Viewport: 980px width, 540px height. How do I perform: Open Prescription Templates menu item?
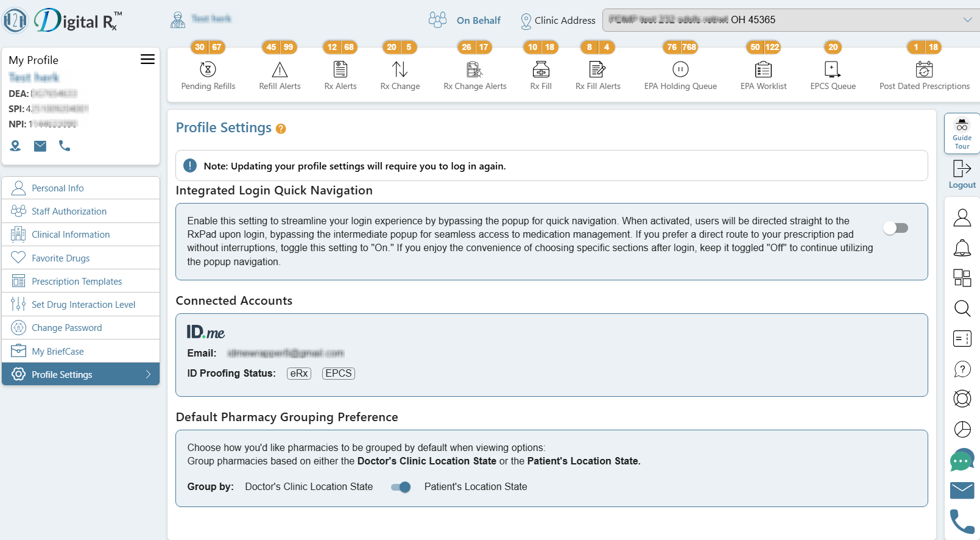pyautogui.click(x=81, y=282)
